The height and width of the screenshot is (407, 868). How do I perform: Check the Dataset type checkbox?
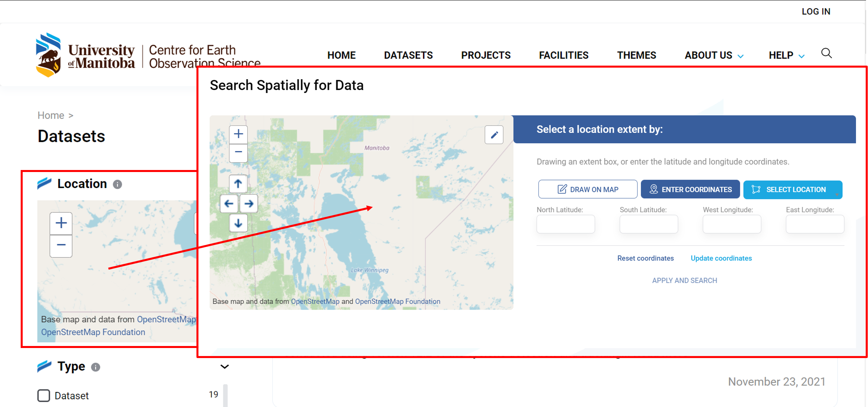pos(44,396)
